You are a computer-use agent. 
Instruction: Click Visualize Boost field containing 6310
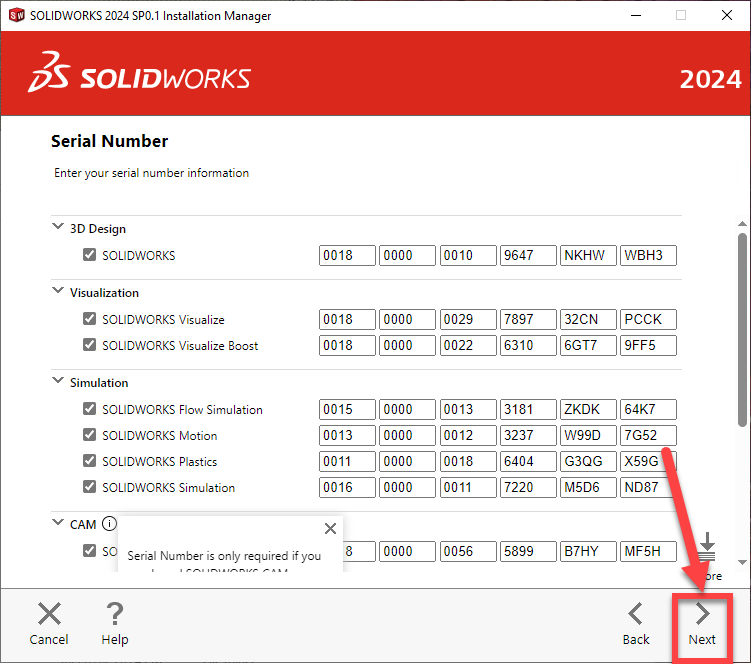click(x=528, y=345)
